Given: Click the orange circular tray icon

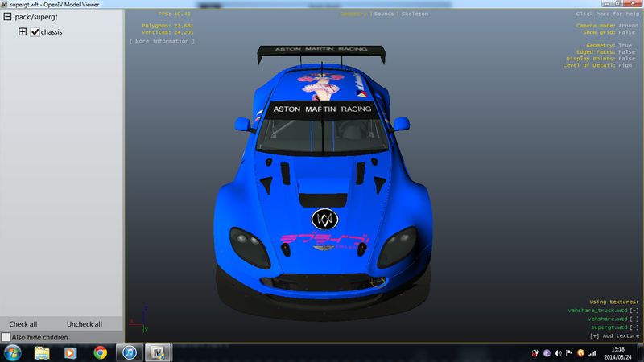Looking at the screenshot, I should tap(580, 353).
